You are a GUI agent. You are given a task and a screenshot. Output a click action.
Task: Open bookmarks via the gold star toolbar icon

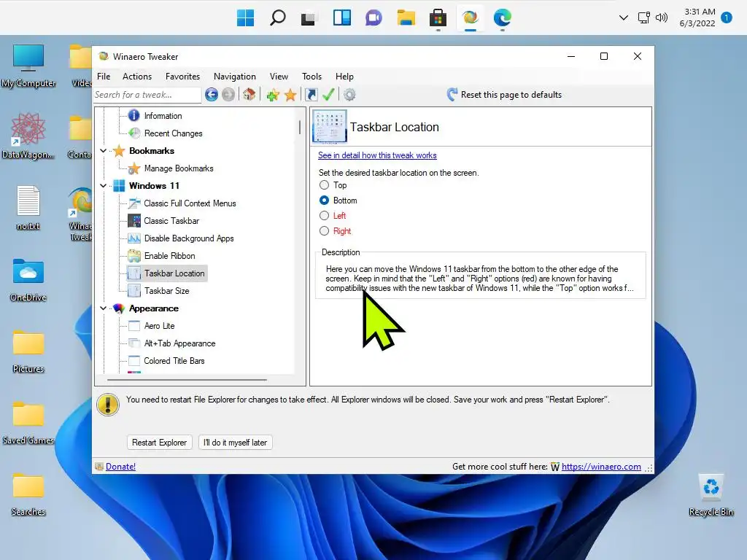[290, 95]
